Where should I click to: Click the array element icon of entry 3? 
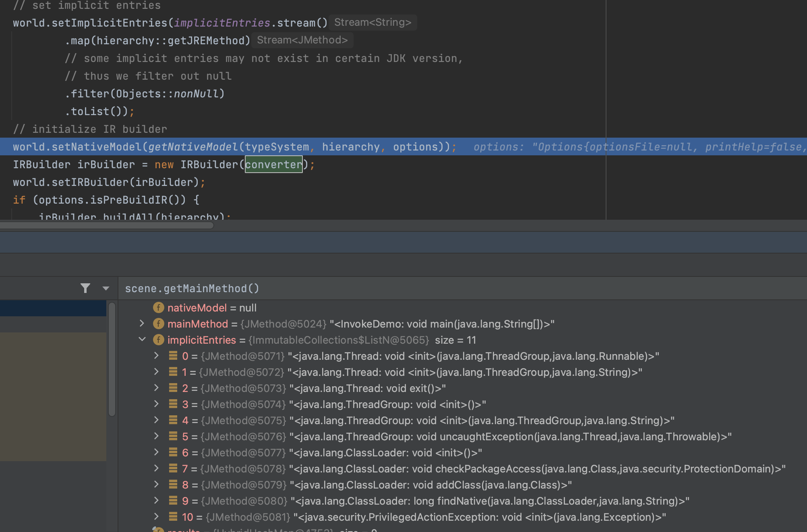pos(173,404)
